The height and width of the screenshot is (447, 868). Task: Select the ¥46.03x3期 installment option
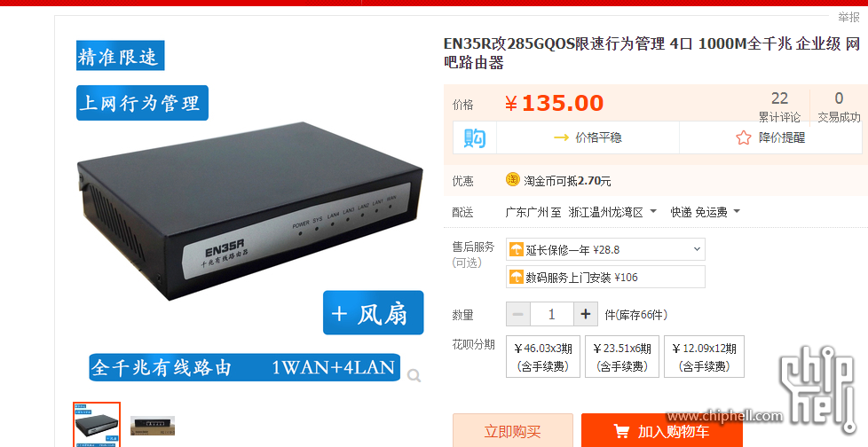(543, 357)
